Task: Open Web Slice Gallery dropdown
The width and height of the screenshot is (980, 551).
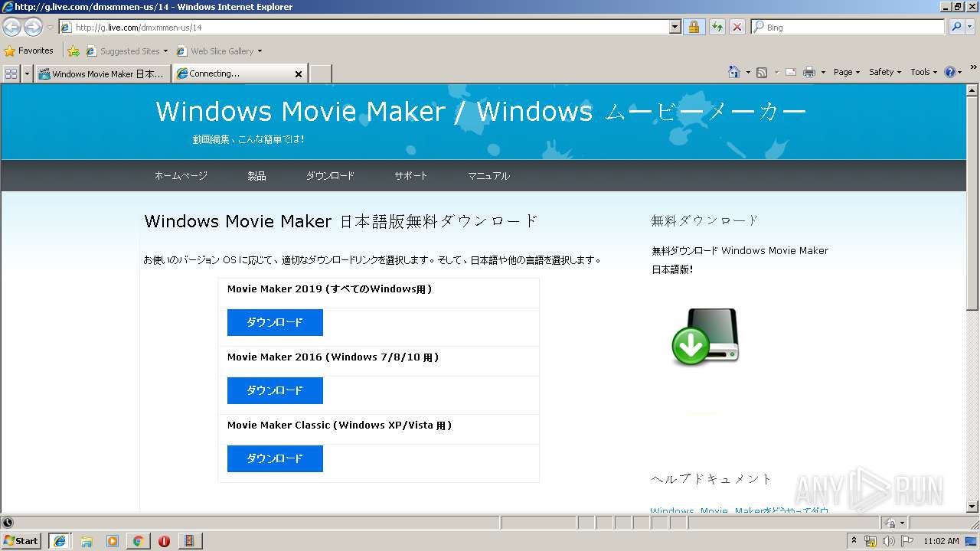Action: (219, 51)
